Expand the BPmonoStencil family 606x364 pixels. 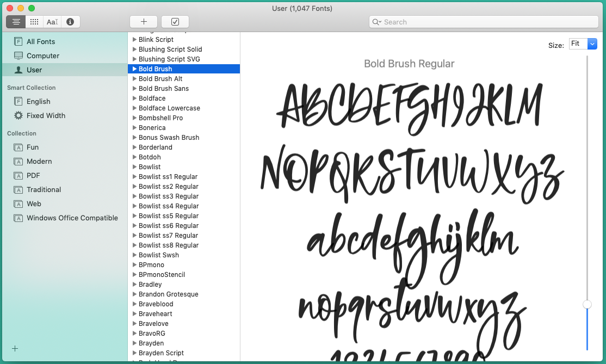pos(134,274)
